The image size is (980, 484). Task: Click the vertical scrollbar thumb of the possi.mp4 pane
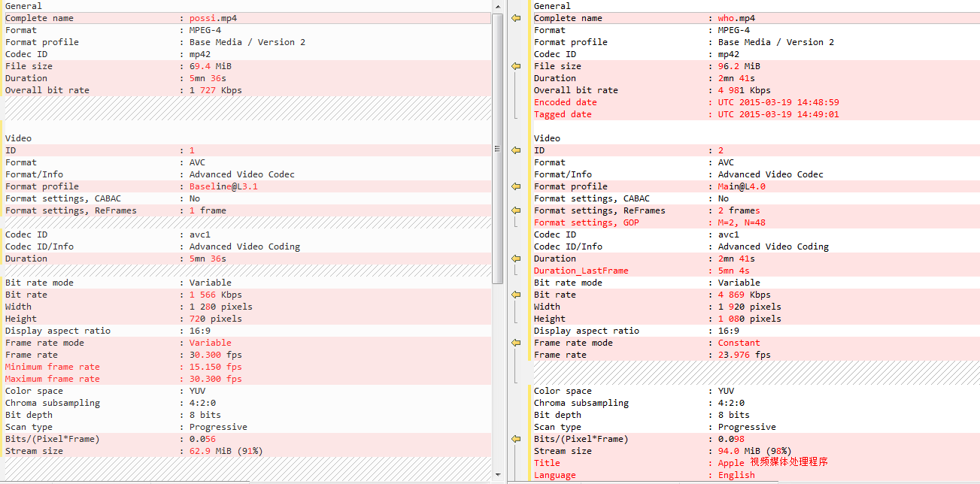click(x=497, y=148)
